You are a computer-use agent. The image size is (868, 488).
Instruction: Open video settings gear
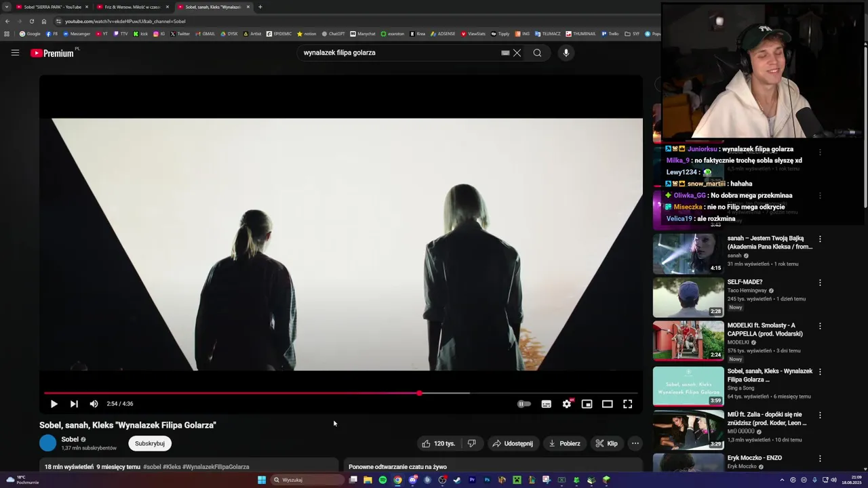point(567,404)
